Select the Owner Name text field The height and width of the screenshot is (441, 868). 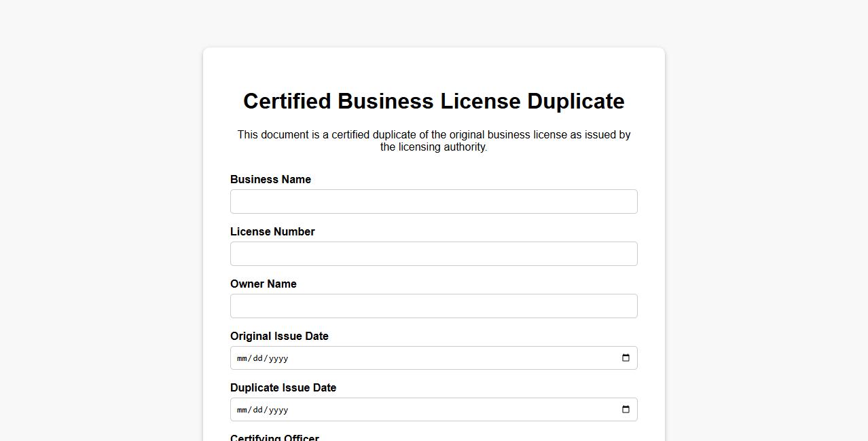433,306
